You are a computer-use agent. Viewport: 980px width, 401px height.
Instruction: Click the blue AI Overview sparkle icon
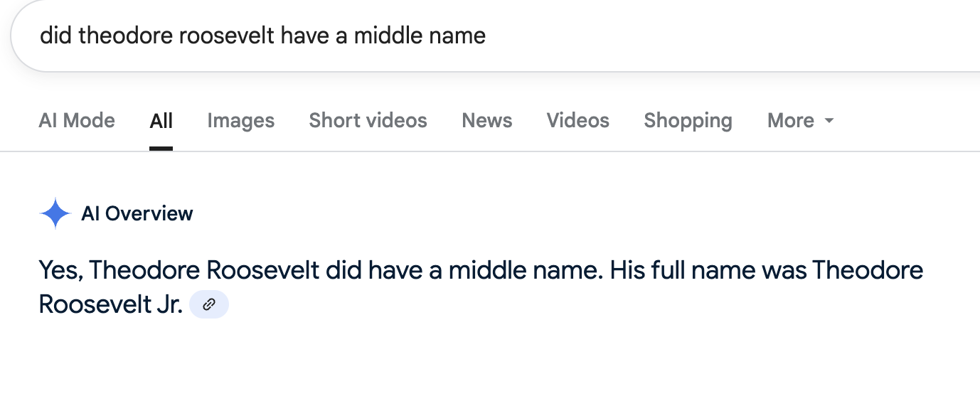tap(55, 213)
